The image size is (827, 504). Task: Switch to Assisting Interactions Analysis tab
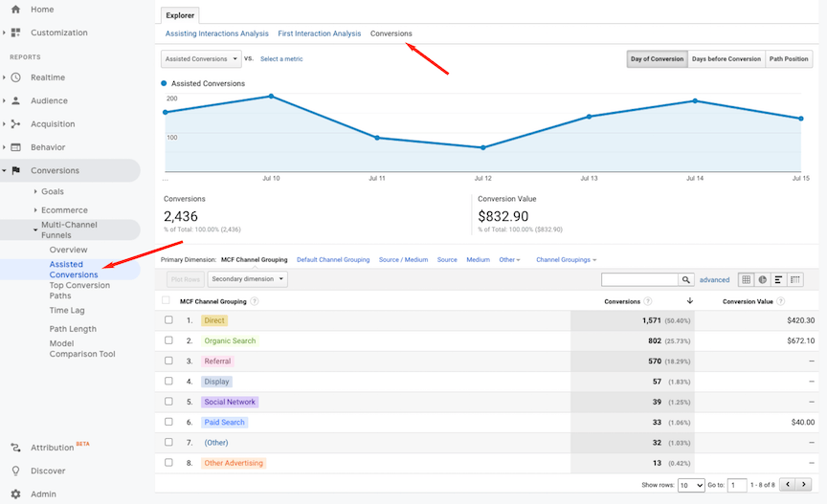(216, 33)
